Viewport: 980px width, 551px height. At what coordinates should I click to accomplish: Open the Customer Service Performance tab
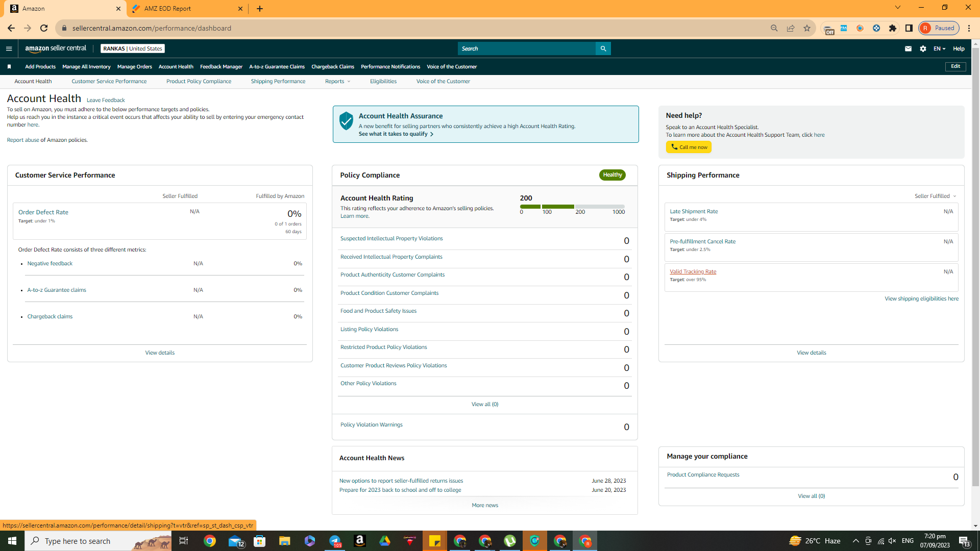109,82
